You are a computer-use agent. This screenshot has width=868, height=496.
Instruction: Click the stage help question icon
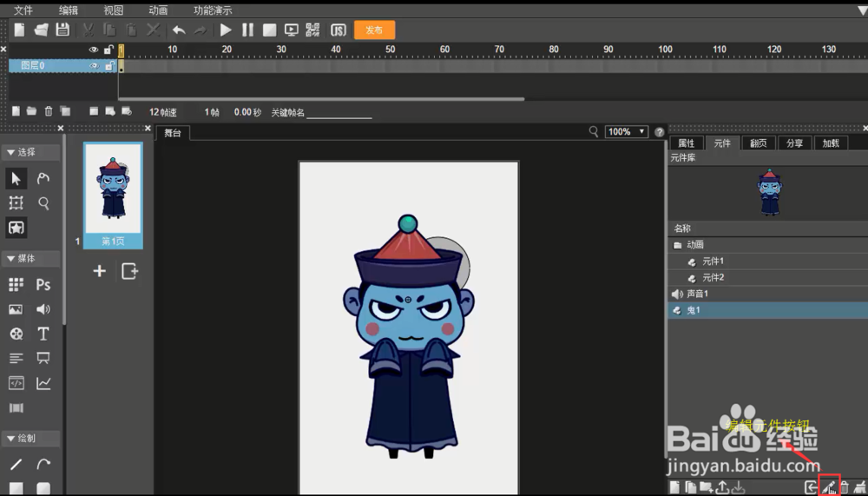[660, 132]
